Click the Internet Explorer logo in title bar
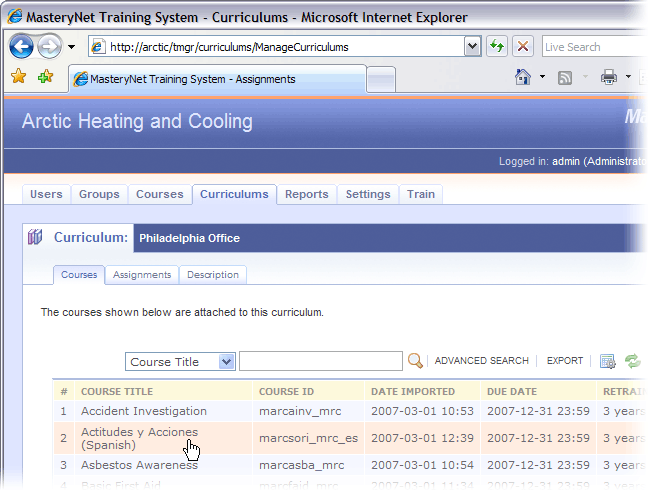The image size is (651, 493). pyautogui.click(x=15, y=17)
